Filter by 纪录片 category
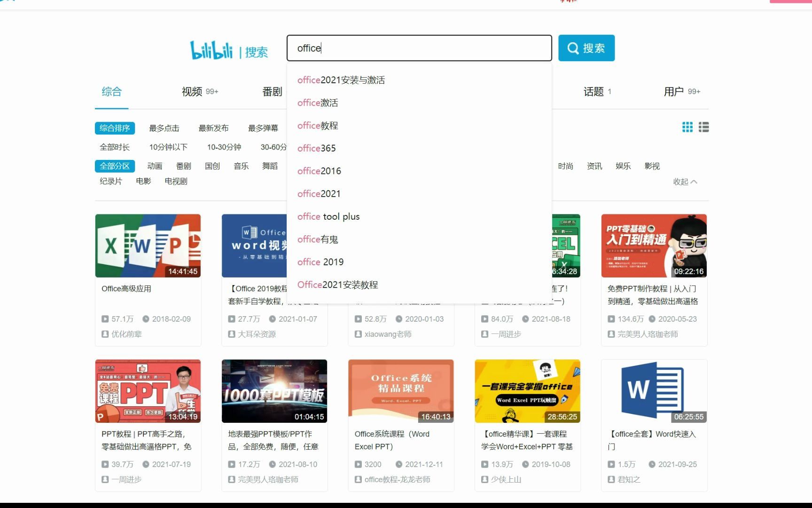812x508 pixels. (x=111, y=181)
